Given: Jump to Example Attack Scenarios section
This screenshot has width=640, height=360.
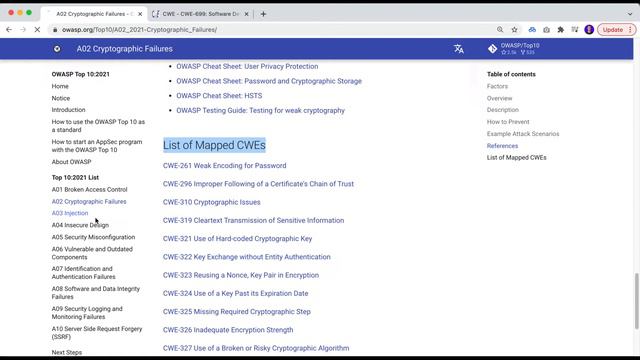Looking at the screenshot, I should [523, 134].
